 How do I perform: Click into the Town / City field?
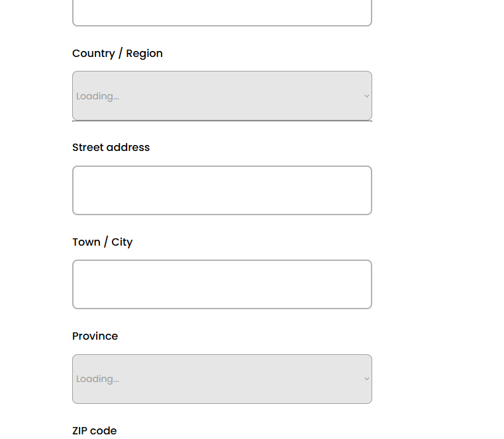click(x=222, y=285)
